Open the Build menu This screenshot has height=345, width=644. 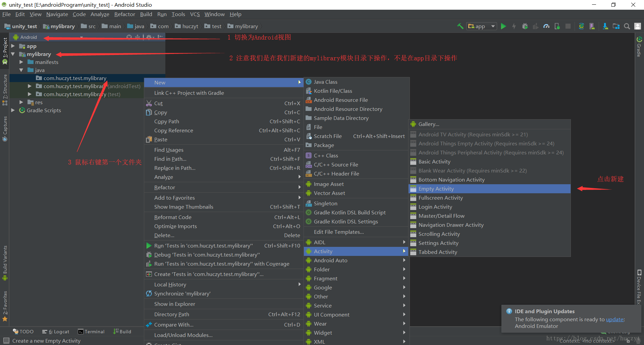(146, 14)
